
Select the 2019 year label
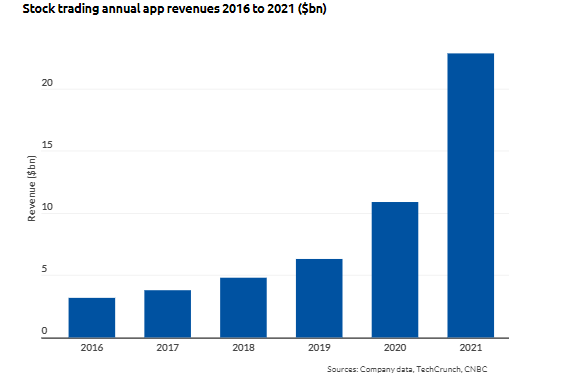[319, 348]
